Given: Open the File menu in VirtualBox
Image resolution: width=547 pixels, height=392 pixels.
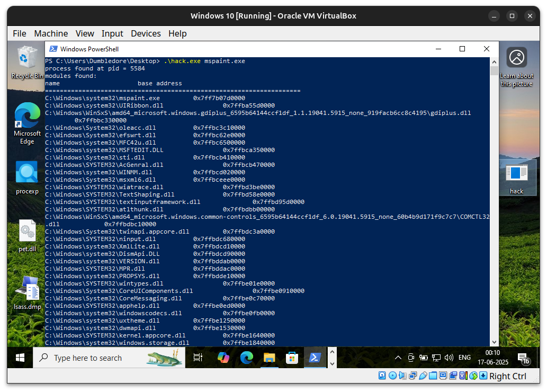Looking at the screenshot, I should pos(20,33).
